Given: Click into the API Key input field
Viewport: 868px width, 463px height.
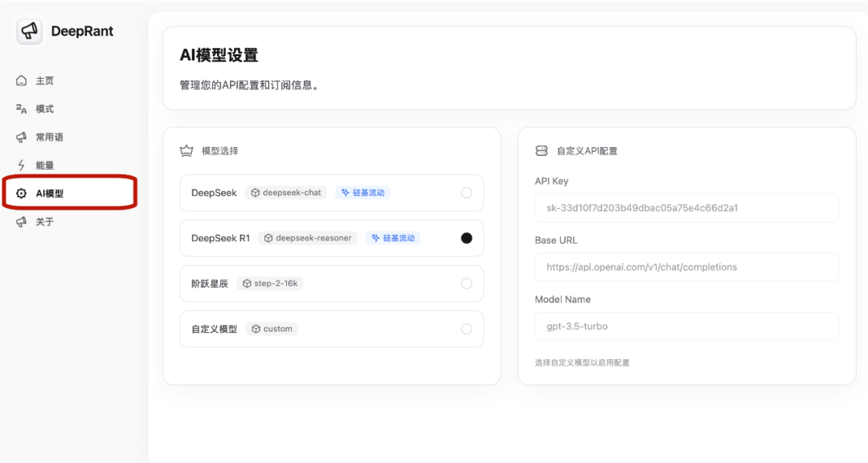Looking at the screenshot, I should (686, 208).
